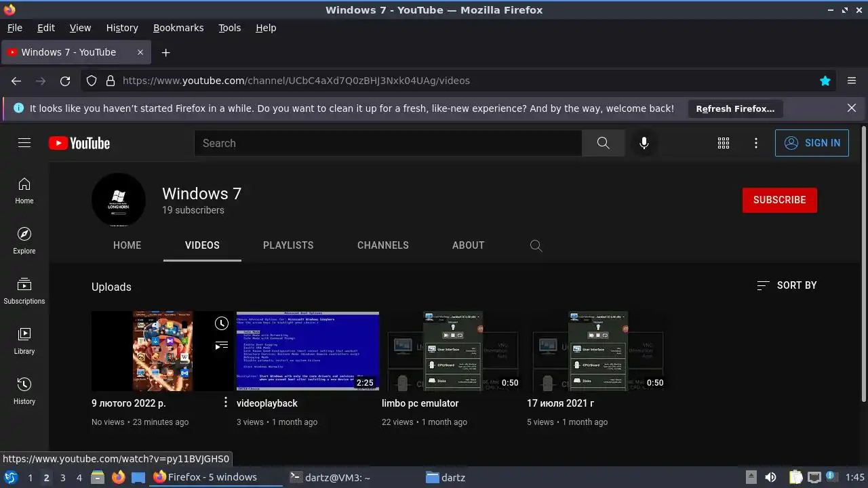
Task: Open Firefox application hamburger menu
Action: coord(852,81)
